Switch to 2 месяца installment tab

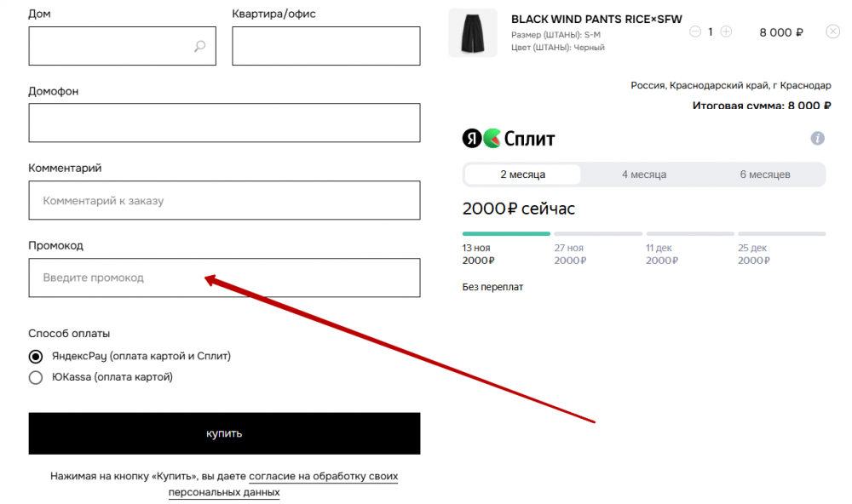[x=522, y=175]
